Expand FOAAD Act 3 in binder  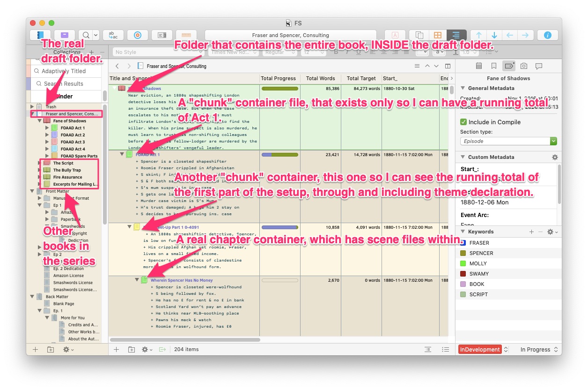pos(47,142)
